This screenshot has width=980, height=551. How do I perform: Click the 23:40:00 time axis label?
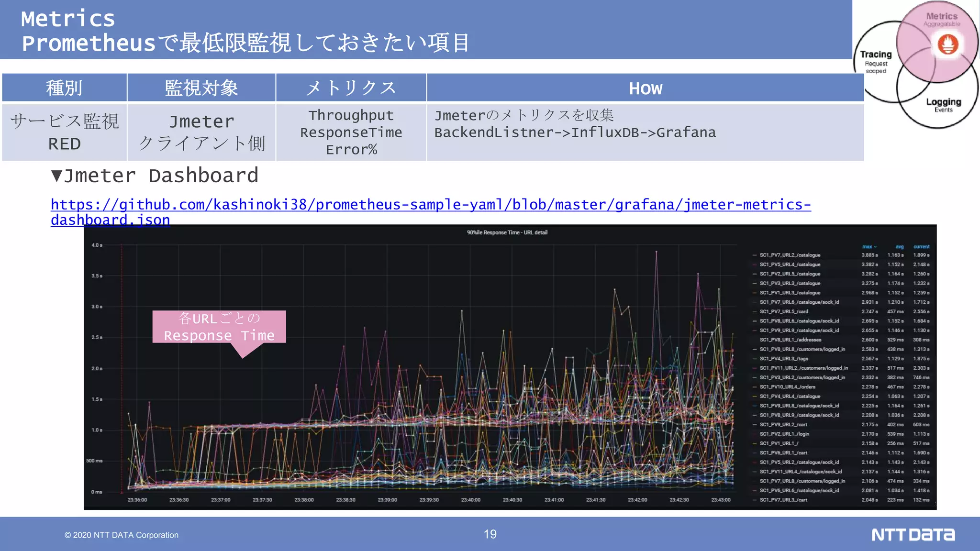(x=470, y=500)
